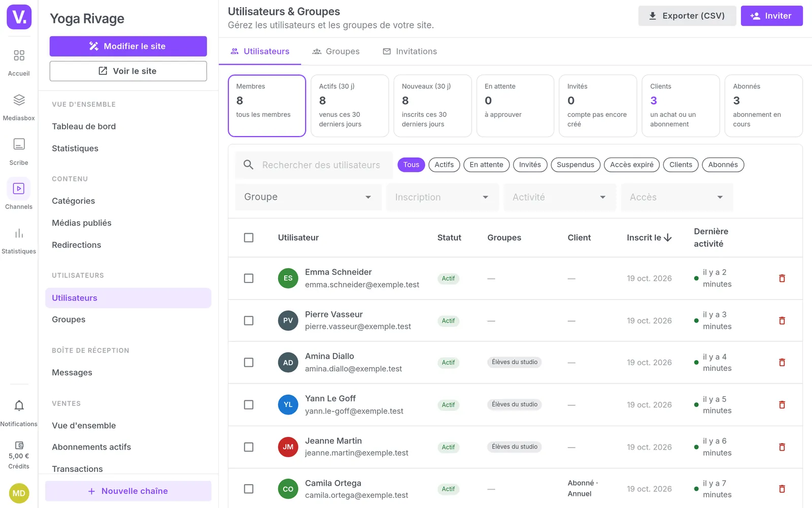The image size is (812, 508).
Task: Open the Inscription filter dropdown
Action: (443, 197)
